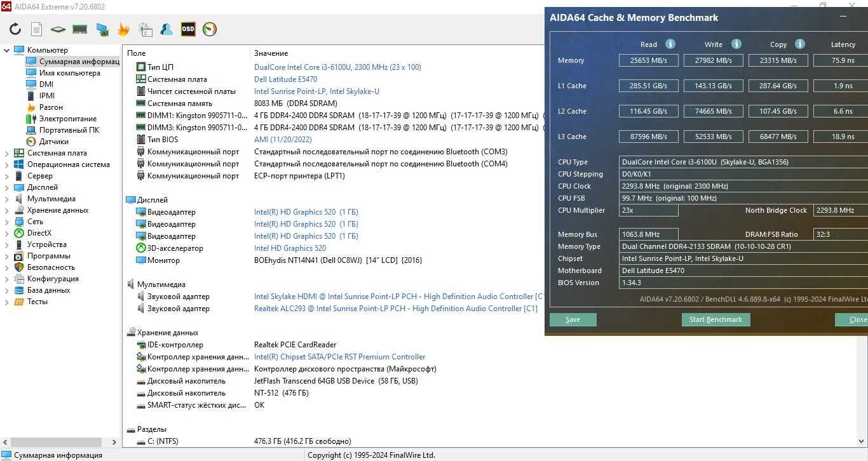Expand the Сервер tree node

(x=6, y=176)
